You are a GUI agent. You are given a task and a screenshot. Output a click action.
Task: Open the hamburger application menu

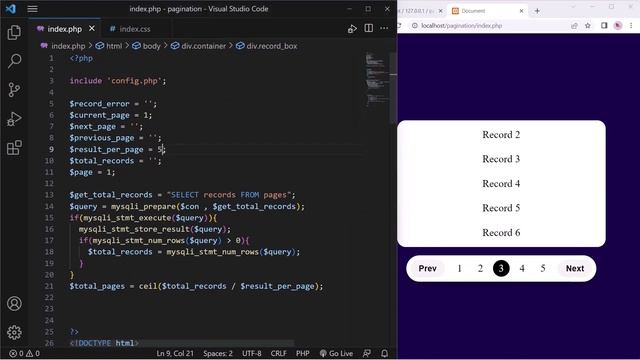(33, 9)
